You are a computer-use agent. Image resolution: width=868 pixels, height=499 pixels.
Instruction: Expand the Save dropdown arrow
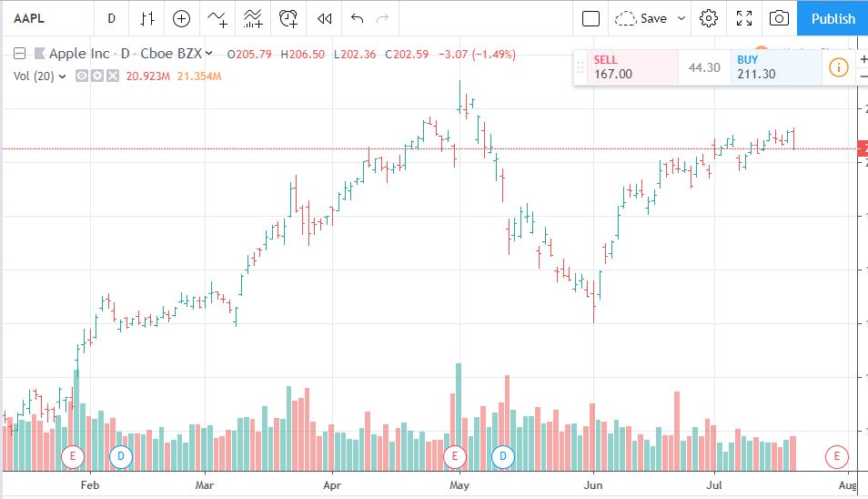click(x=681, y=18)
